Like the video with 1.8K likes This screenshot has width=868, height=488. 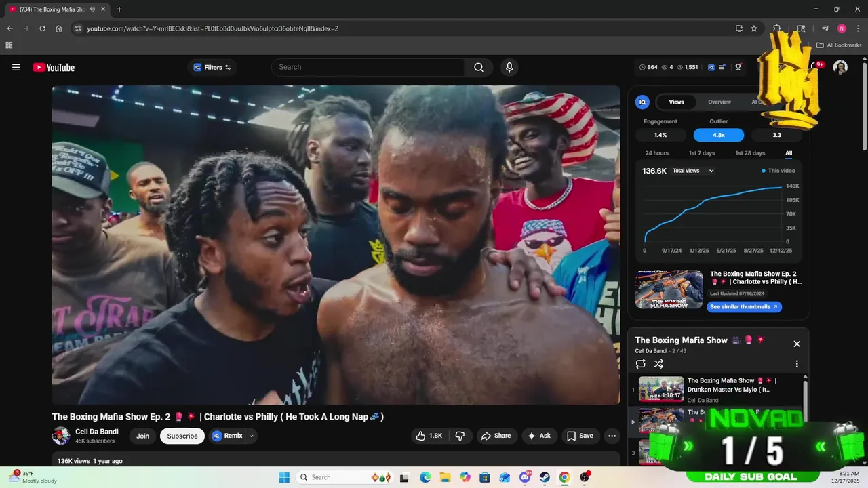click(429, 436)
